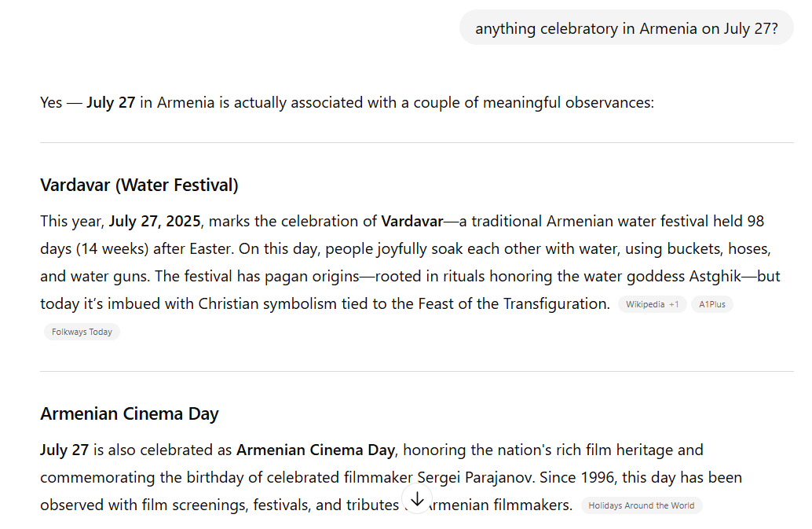Open the Wikipedia source citation chip

click(x=652, y=304)
